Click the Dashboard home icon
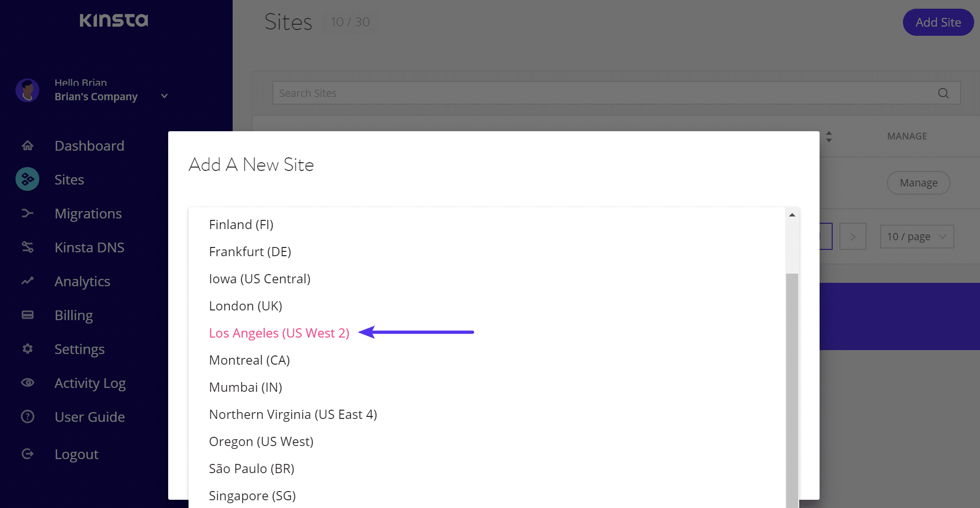This screenshot has width=980, height=508. coord(28,145)
